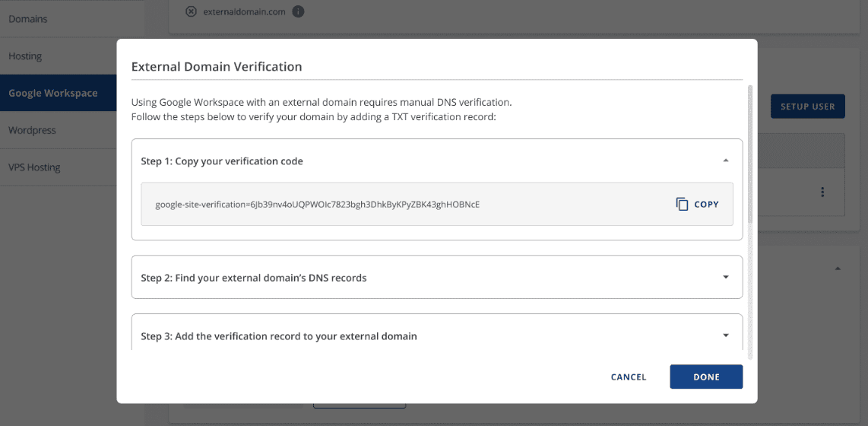This screenshot has height=426, width=868.
Task: Open the three-dot menu below Setup User
Action: pos(822,192)
